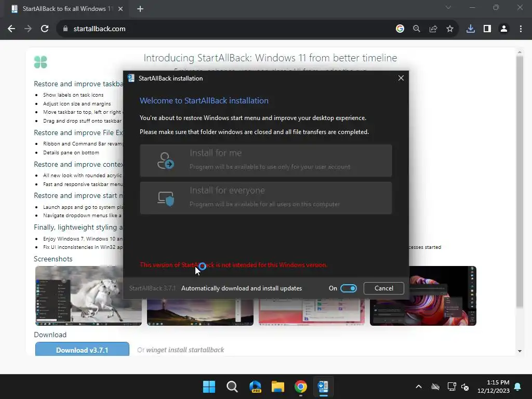Open the clock and calendar flyout

pyautogui.click(x=494, y=387)
